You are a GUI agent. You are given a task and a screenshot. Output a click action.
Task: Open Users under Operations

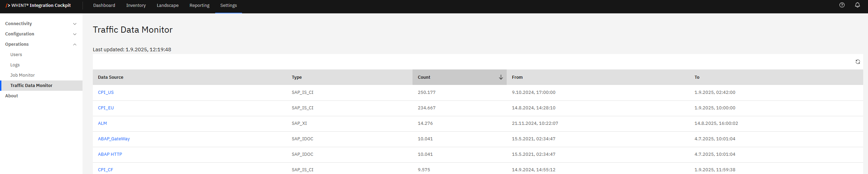point(16,55)
